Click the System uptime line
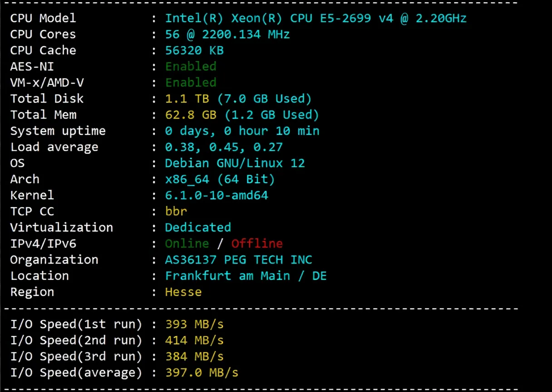 (x=242, y=131)
